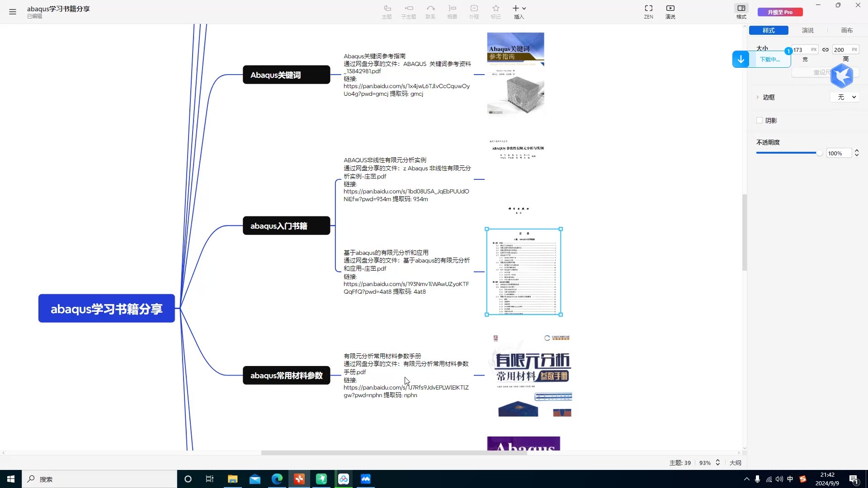Viewport: 868px width, 488px height.
Task: Click the 基于abaqus的有限元分析和应用 subtopic text
Action: tap(407, 272)
